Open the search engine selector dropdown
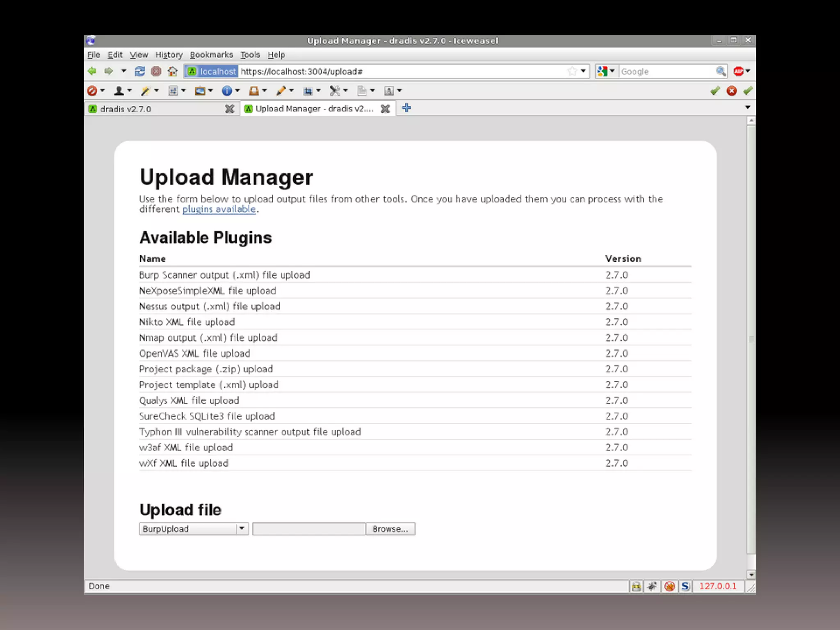 (606, 71)
